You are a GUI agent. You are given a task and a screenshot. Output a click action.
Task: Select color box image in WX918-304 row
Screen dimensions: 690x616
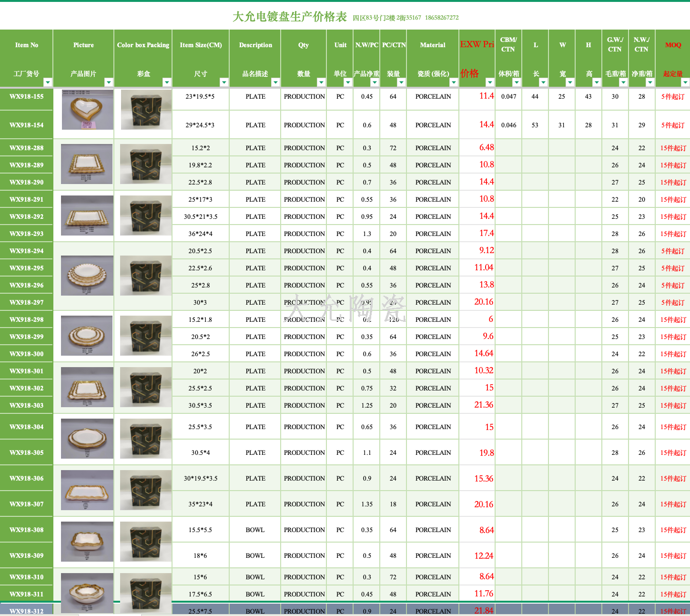(x=145, y=439)
